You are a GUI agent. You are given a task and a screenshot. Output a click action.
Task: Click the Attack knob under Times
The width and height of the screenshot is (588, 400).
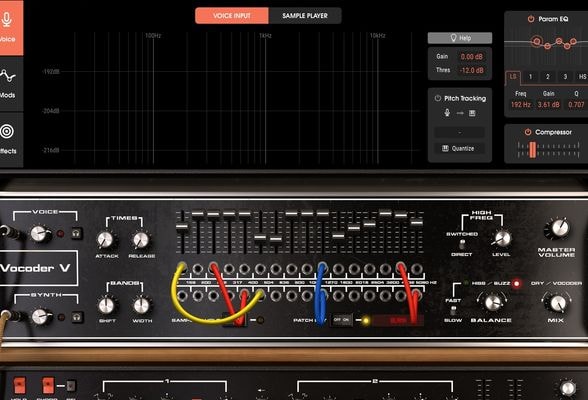pos(105,240)
